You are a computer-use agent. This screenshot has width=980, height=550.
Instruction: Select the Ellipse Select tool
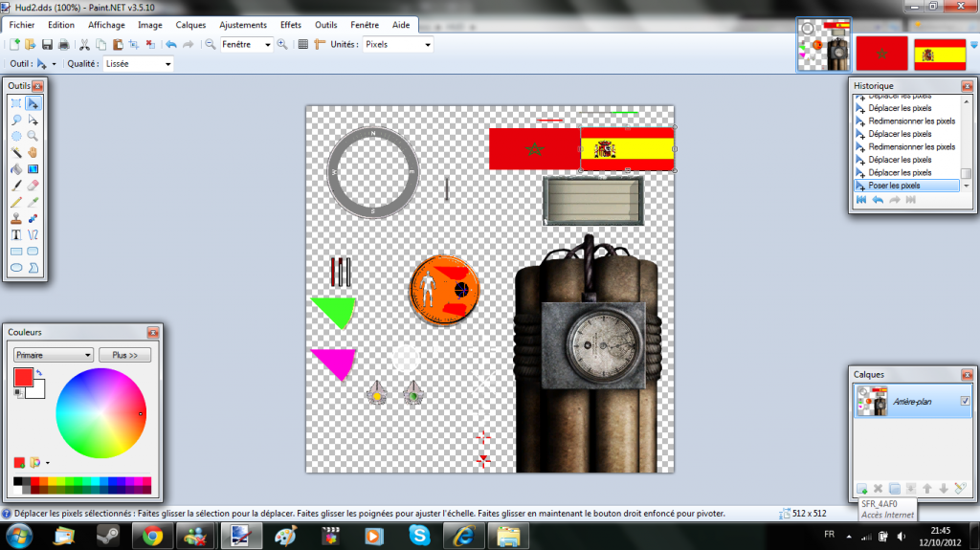click(16, 136)
